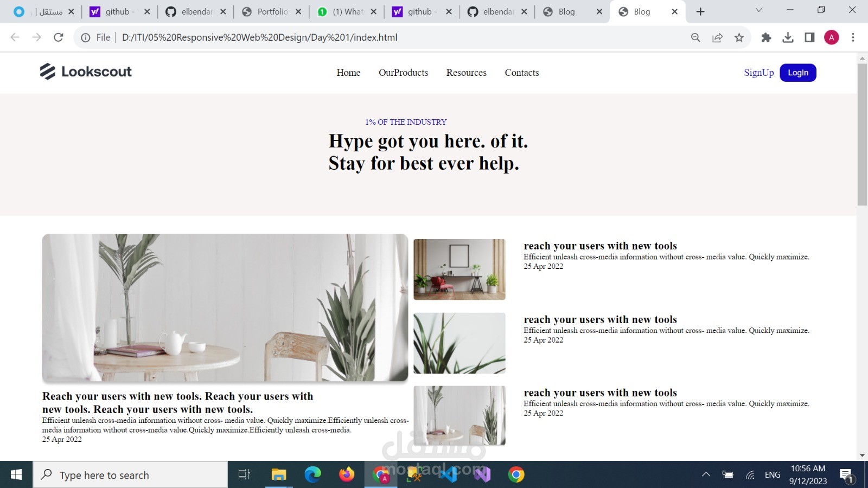Click the SignUp link
Image resolution: width=868 pixels, height=488 pixels.
758,73
